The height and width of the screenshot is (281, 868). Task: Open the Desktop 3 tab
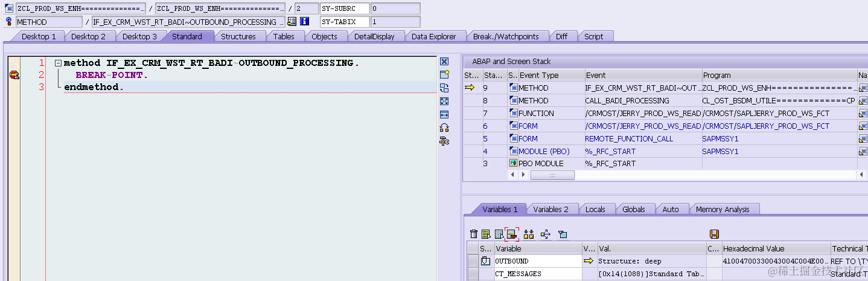pyautogui.click(x=139, y=36)
